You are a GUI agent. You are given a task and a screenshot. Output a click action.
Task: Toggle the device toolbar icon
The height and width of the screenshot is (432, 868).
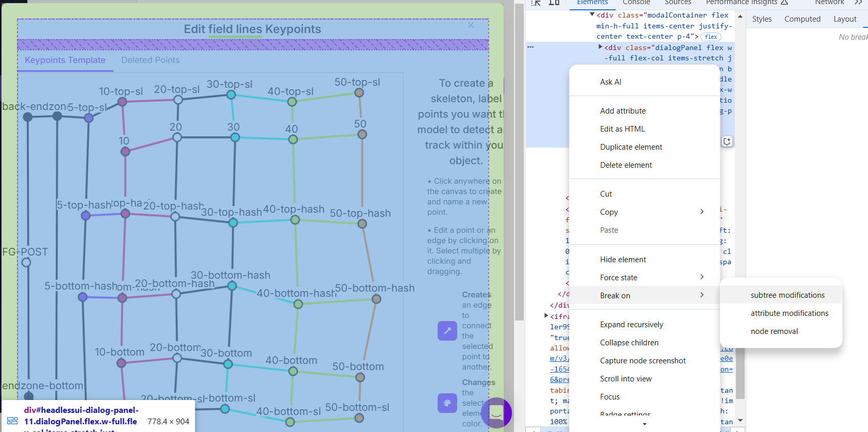pos(554,3)
